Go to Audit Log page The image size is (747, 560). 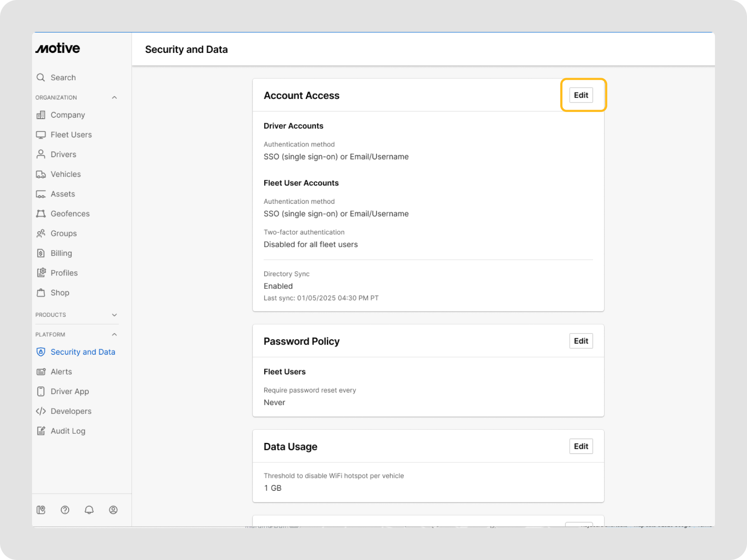68,431
